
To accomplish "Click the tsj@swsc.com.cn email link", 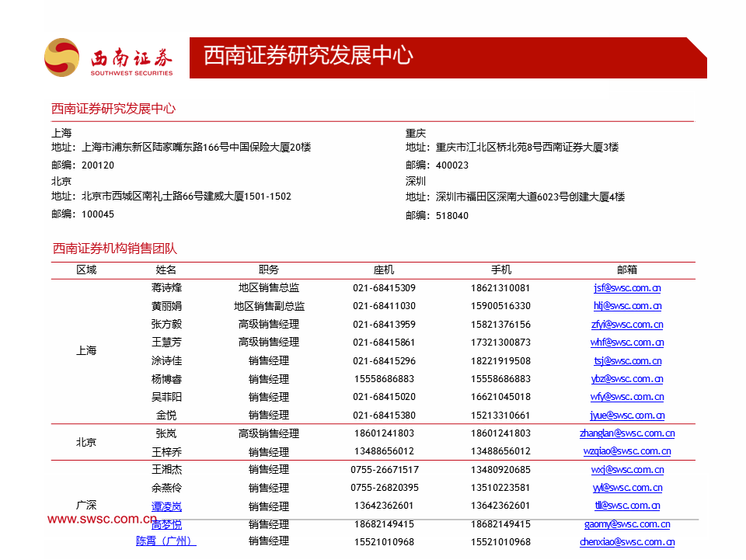I will coord(627,361).
